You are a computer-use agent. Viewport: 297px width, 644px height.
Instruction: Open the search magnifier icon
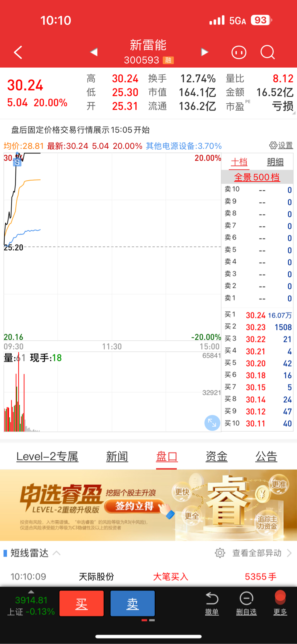pyautogui.click(x=267, y=52)
